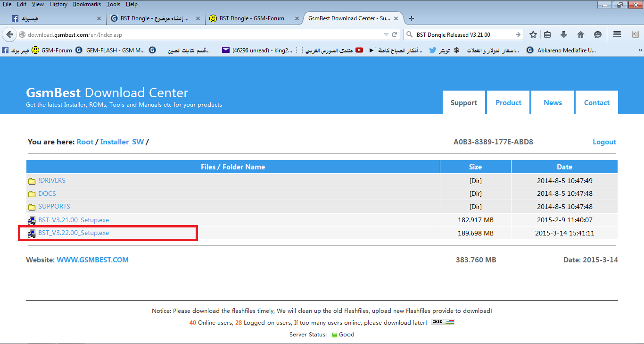The width and height of the screenshot is (644, 344).
Task: Click the address bar URL field
Action: point(203,35)
